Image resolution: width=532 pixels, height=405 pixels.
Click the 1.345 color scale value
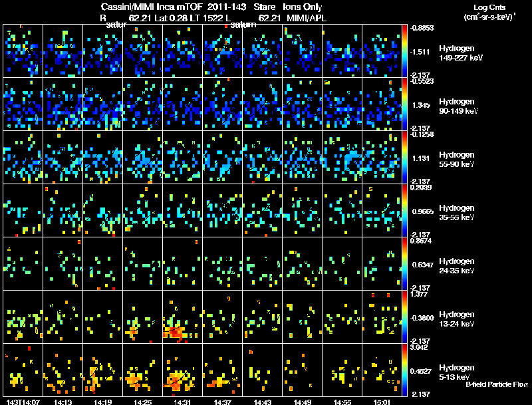tap(421, 105)
